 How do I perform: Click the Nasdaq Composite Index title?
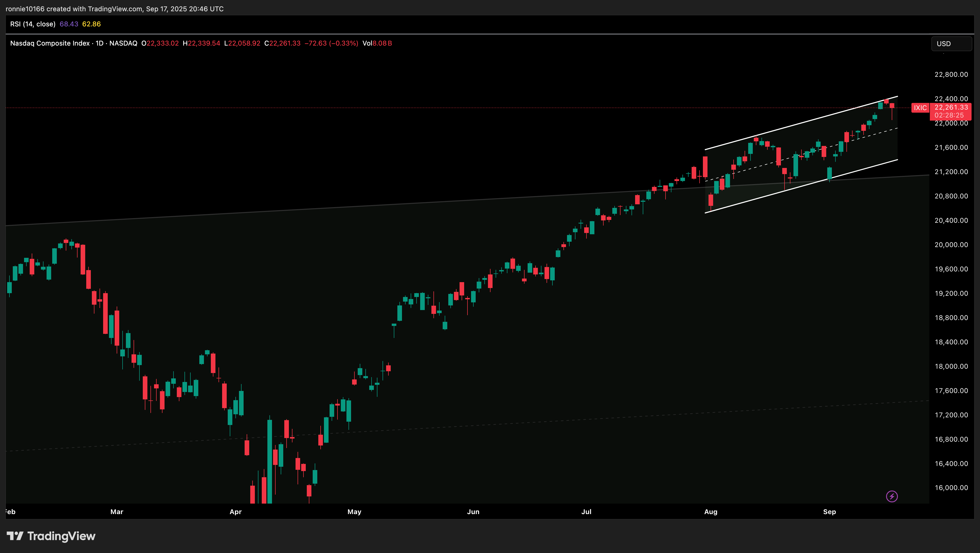50,43
